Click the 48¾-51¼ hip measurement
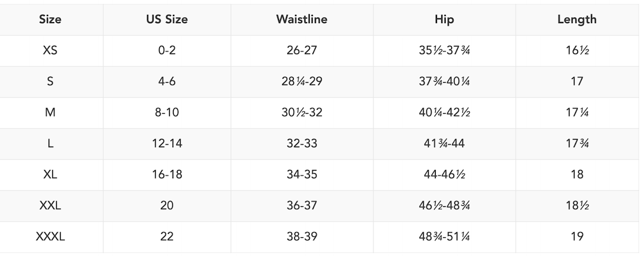This screenshot has height=256, width=644. tap(444, 237)
